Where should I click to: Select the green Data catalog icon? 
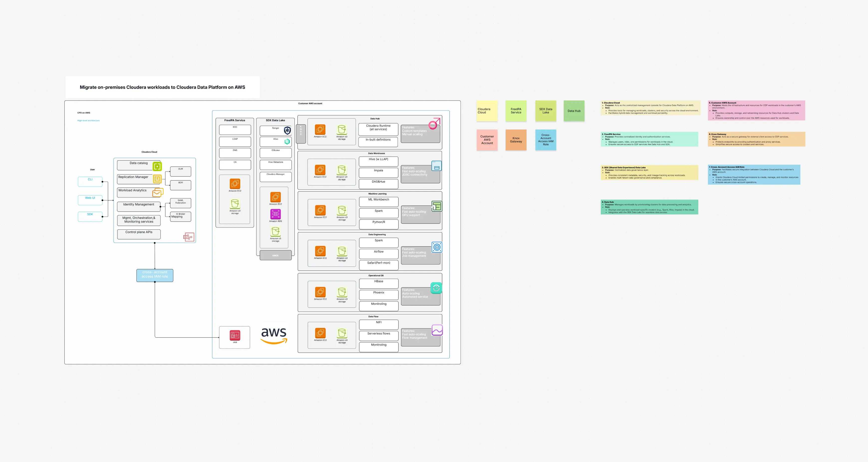157,166
